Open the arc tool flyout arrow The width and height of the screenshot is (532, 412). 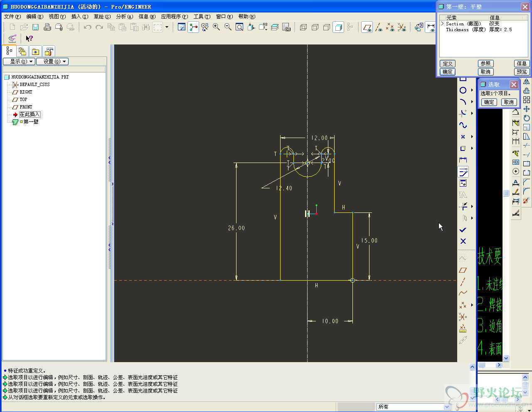(472, 102)
